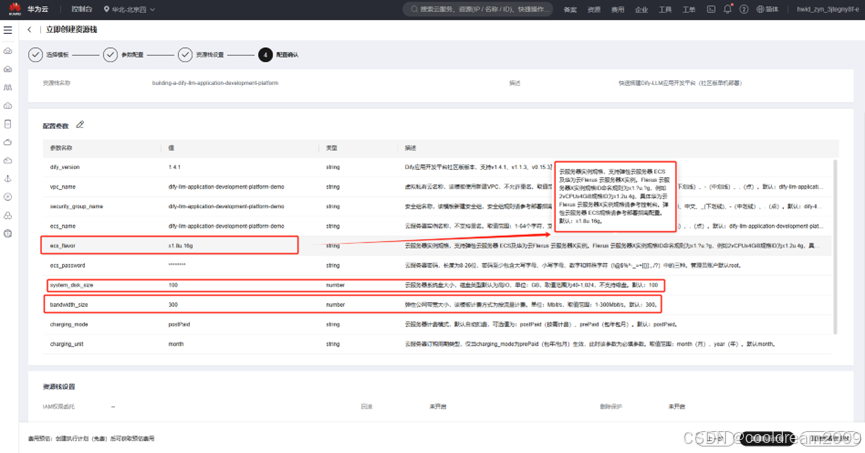Open the hwid account menu
The width and height of the screenshot is (865, 453).
pyautogui.click(x=827, y=9)
